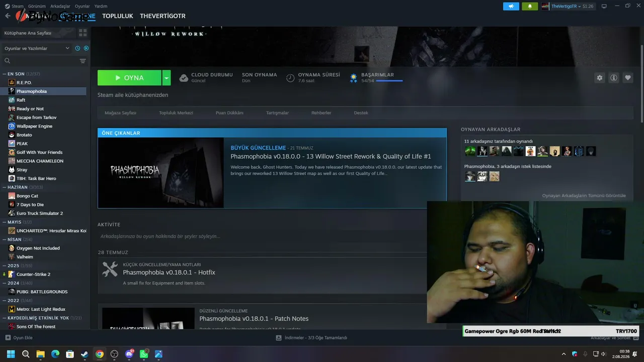Click the R.E.P.O. game icon in sidebar

[12, 82]
